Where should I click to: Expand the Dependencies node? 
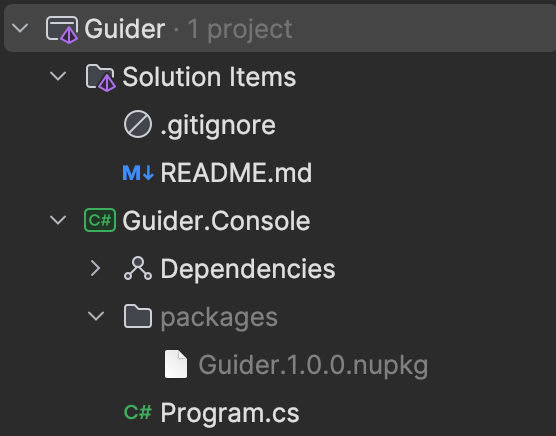[x=96, y=268]
